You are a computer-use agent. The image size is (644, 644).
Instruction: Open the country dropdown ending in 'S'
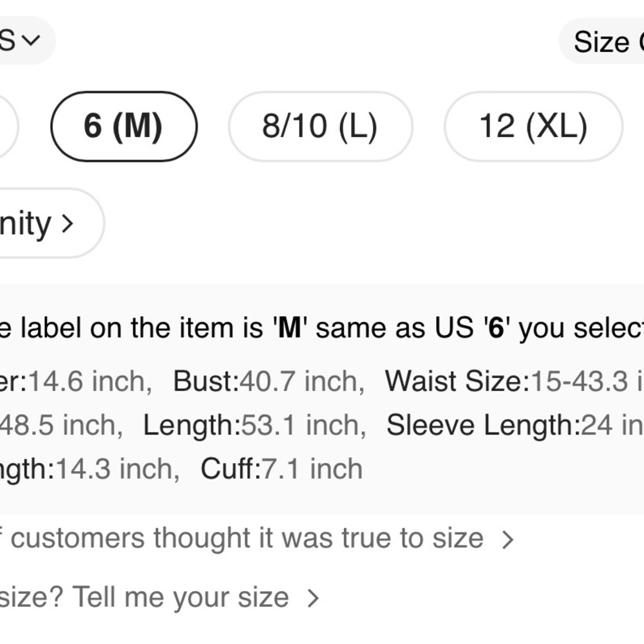click(x=21, y=41)
